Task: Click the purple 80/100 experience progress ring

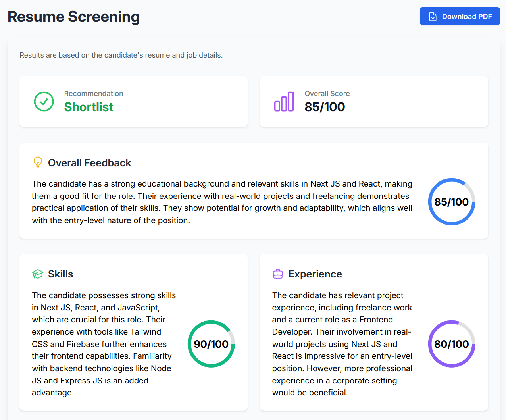Action: (x=451, y=344)
